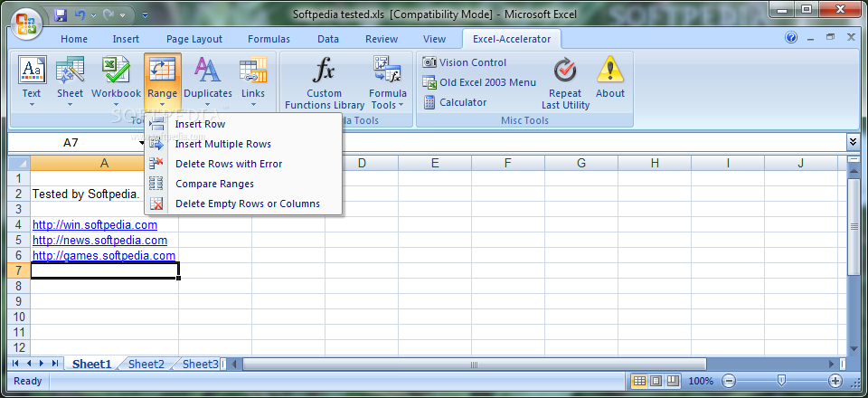Open the Calculator utility
The width and height of the screenshot is (868, 398).
coord(455,102)
